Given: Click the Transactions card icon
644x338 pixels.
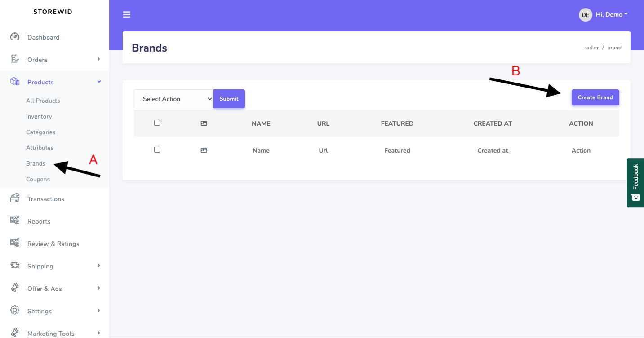Looking at the screenshot, I should 15,198.
